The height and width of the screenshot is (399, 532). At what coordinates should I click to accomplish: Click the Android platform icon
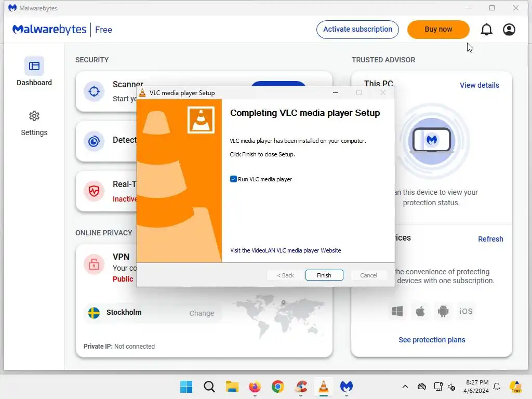(443, 311)
